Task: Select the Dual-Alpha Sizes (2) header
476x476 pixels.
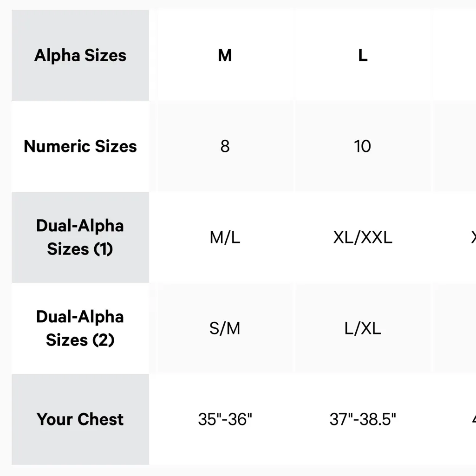Action: click(x=80, y=328)
